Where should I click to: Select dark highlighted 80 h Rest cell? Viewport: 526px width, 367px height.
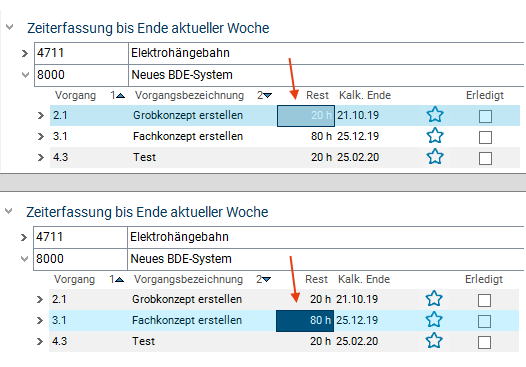click(305, 321)
